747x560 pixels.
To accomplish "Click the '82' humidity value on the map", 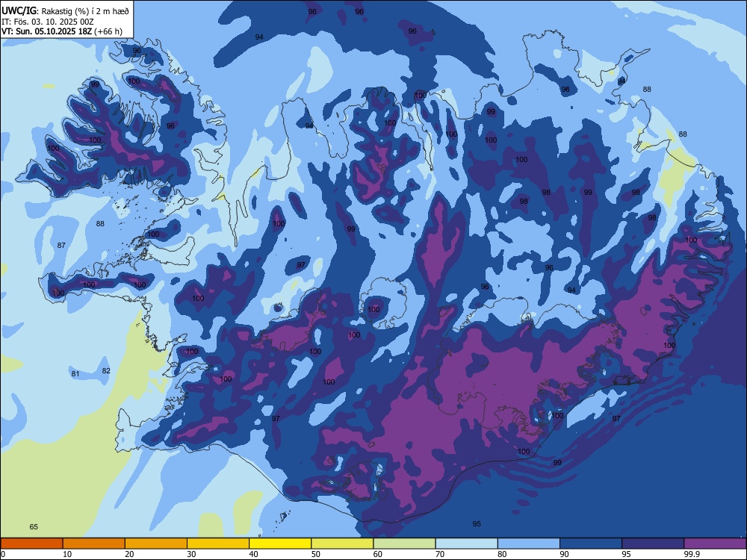I will 106,371.
